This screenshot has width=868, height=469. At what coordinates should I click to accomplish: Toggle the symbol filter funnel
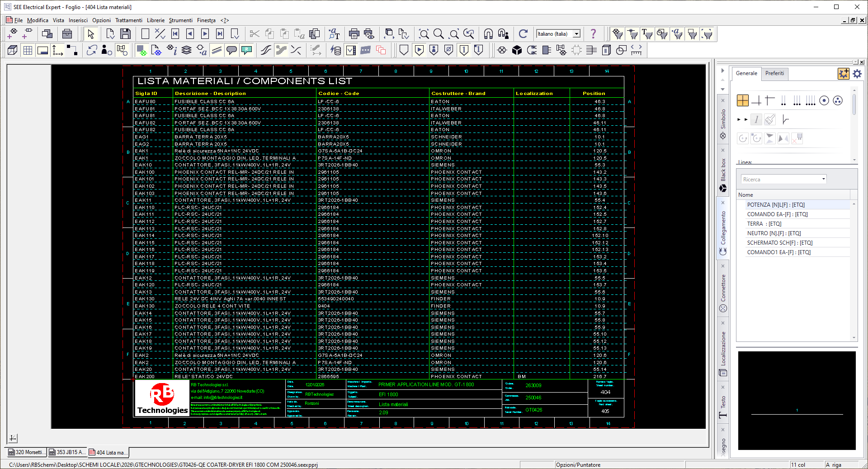point(618,34)
